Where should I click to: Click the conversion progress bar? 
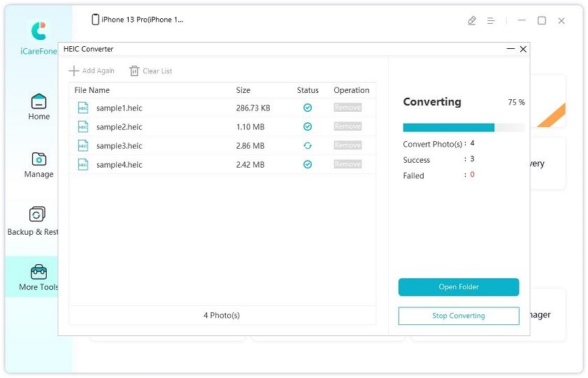click(464, 127)
